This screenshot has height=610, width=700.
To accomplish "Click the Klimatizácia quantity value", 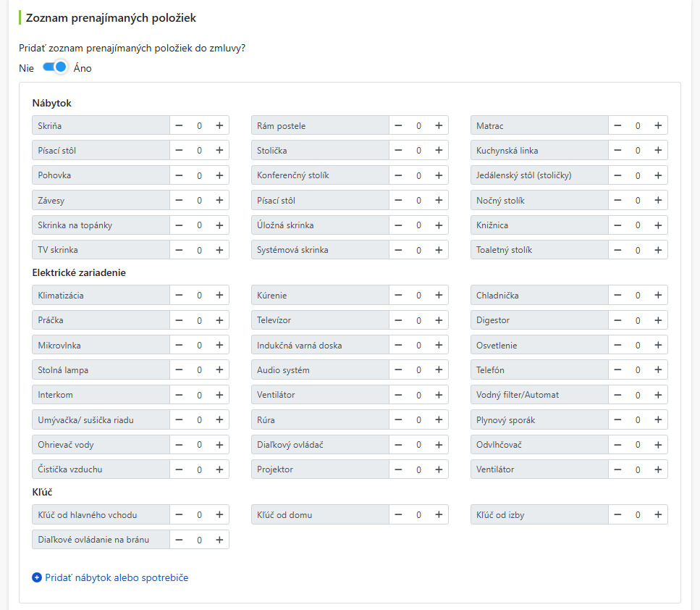I will pyautogui.click(x=200, y=295).
